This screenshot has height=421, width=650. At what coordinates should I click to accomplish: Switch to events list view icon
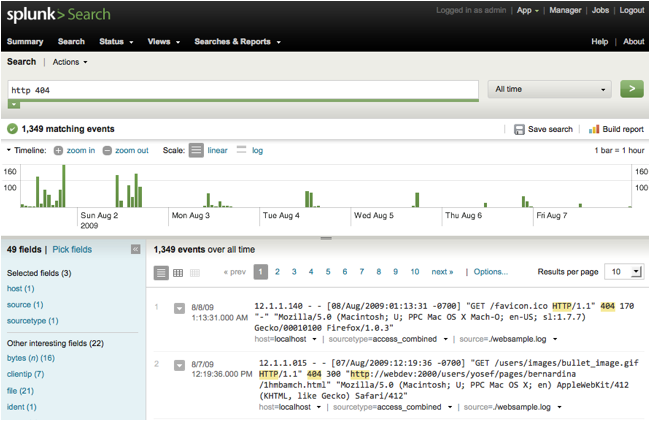coord(161,273)
